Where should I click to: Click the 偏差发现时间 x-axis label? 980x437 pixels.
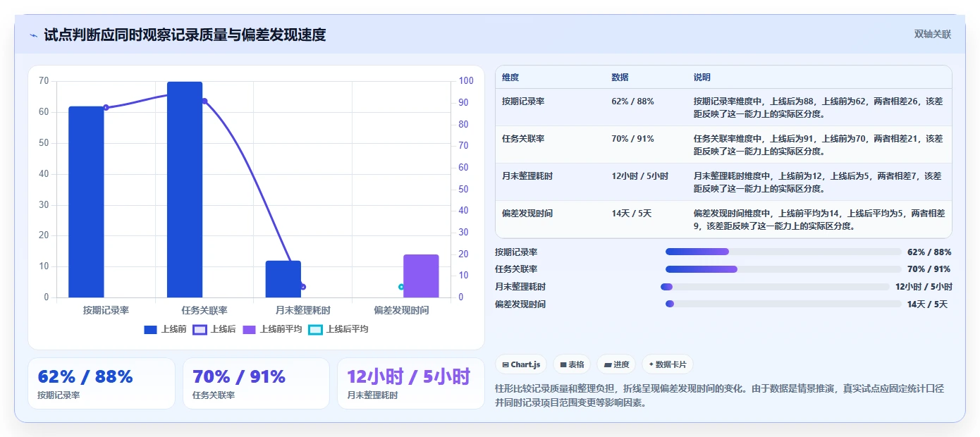point(401,310)
